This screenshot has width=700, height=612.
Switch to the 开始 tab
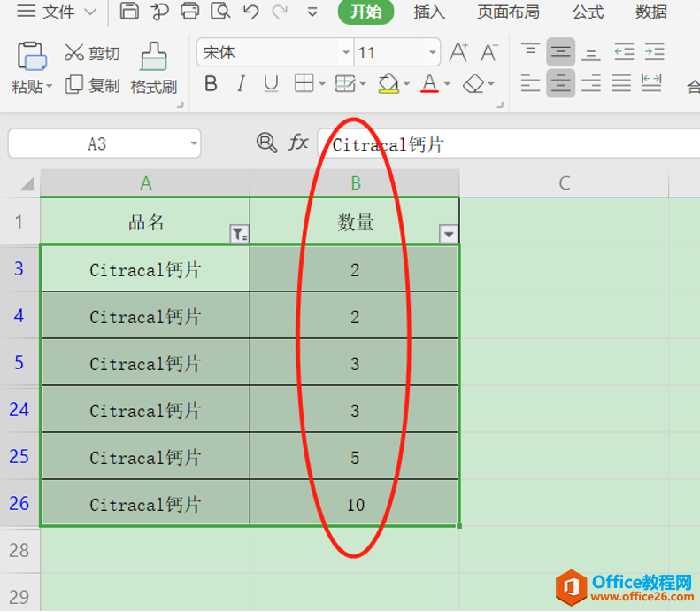click(365, 12)
